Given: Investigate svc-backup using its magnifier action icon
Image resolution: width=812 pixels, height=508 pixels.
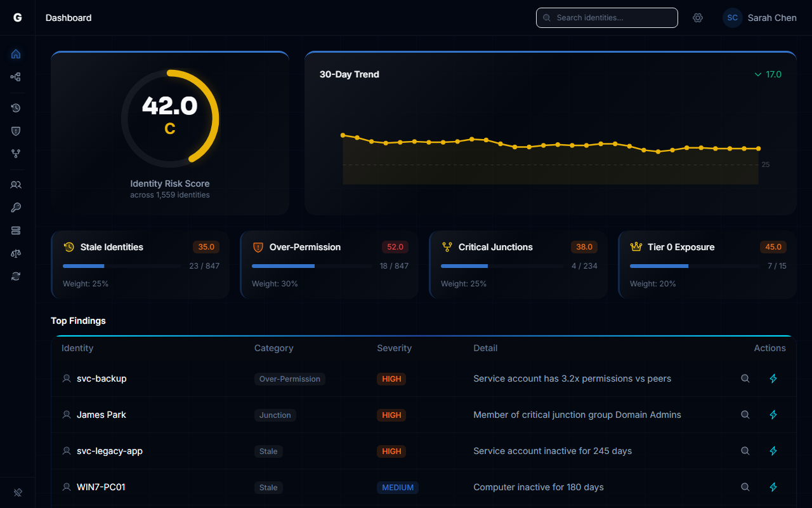Looking at the screenshot, I should (x=745, y=378).
